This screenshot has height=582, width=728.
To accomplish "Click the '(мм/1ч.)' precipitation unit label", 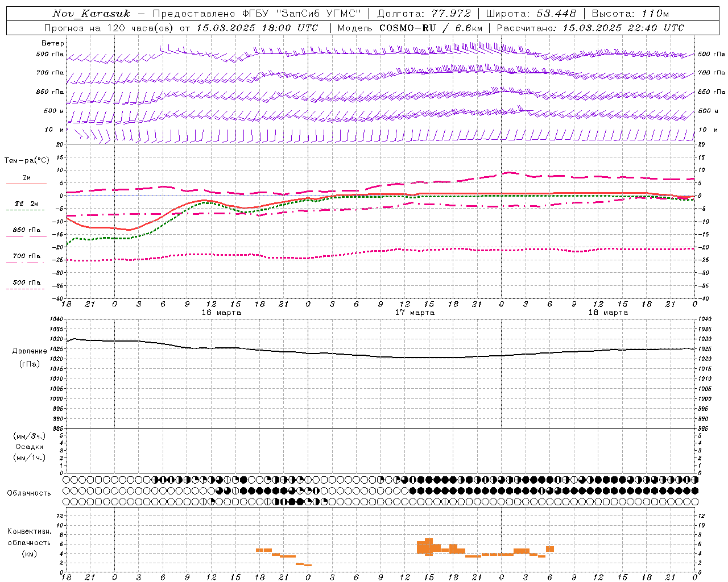I will point(30,458).
